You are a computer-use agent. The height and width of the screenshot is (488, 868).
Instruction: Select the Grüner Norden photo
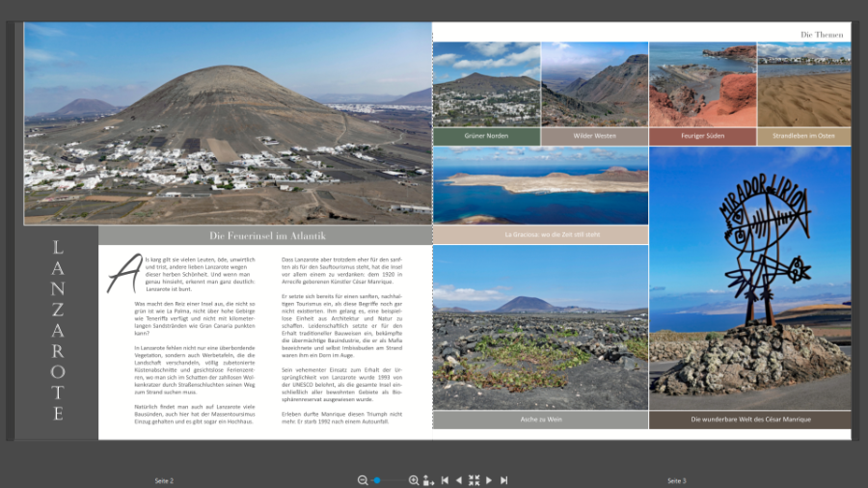487,85
